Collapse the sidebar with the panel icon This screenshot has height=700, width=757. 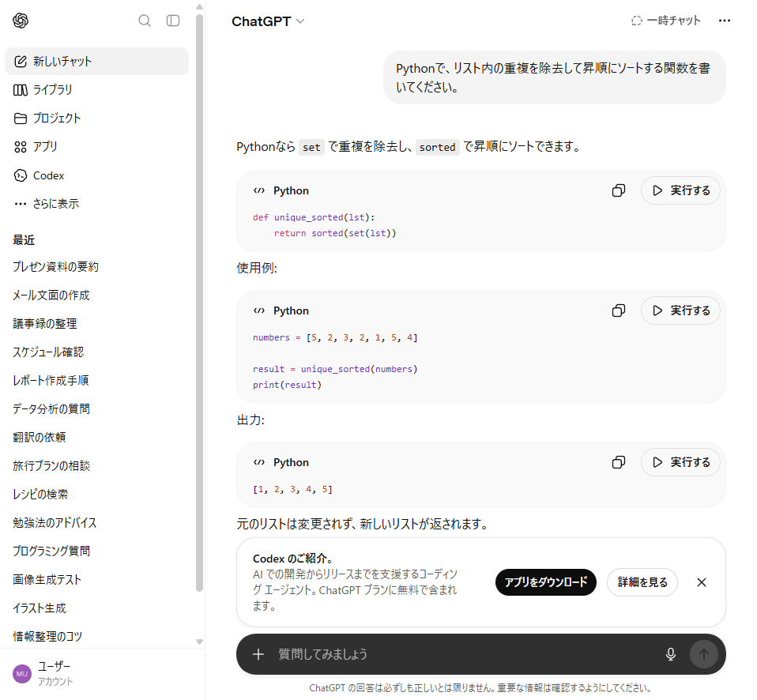tap(173, 21)
